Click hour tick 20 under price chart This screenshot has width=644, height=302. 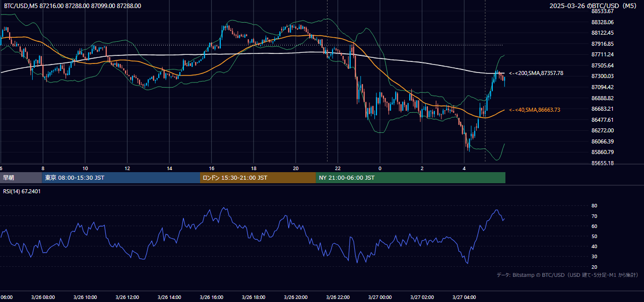click(x=296, y=168)
